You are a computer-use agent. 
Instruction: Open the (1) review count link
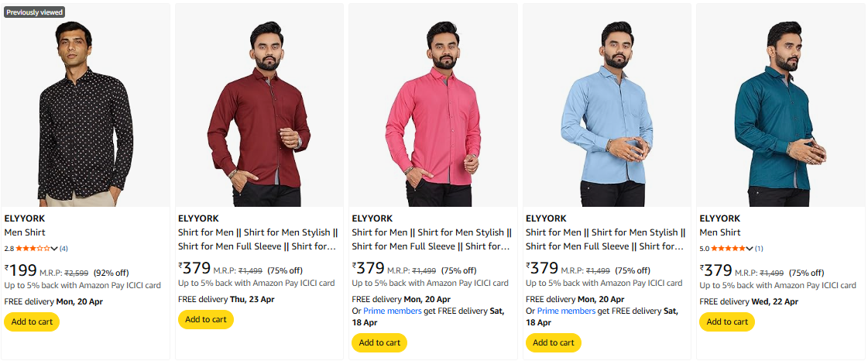click(759, 249)
